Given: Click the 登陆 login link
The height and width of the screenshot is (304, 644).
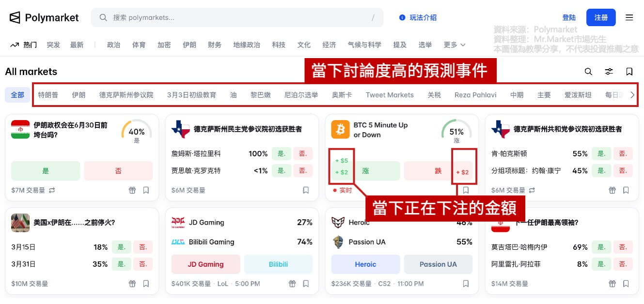Looking at the screenshot, I should (569, 17).
